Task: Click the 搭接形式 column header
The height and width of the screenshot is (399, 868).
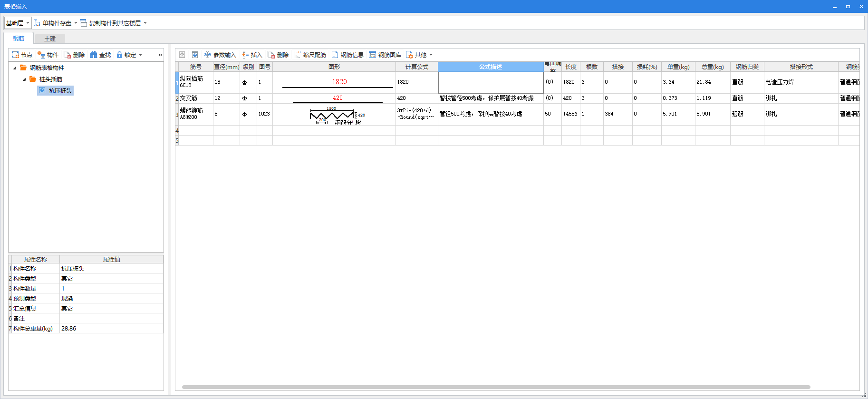Action: 801,67
